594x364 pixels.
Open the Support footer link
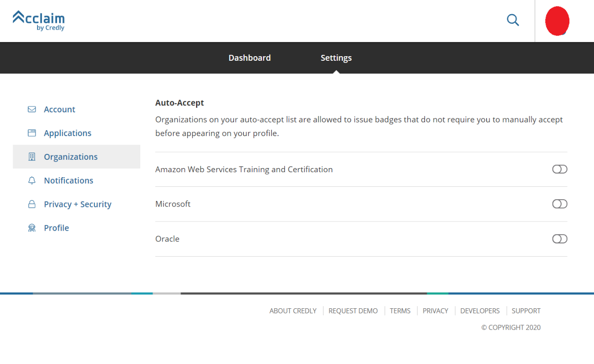pyautogui.click(x=526, y=311)
